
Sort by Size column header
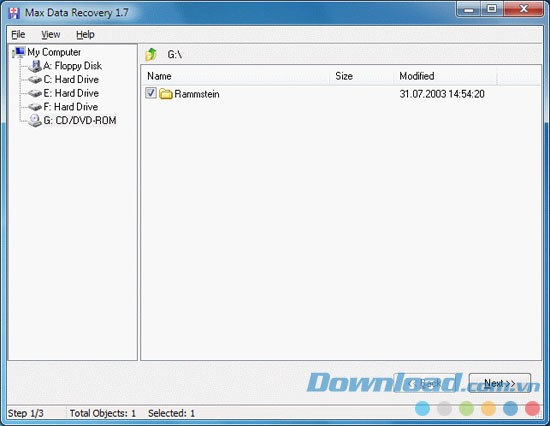pos(361,76)
